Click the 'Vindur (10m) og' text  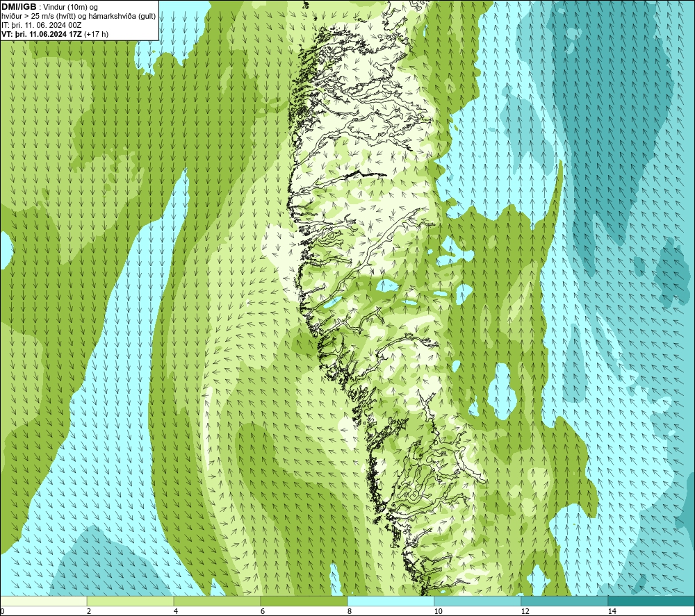tap(72, 8)
